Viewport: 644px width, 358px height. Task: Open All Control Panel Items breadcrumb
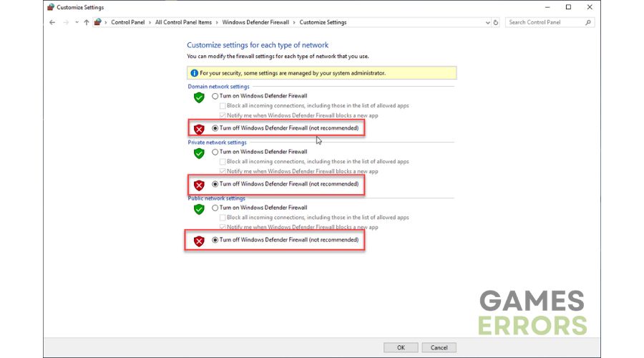coord(183,22)
